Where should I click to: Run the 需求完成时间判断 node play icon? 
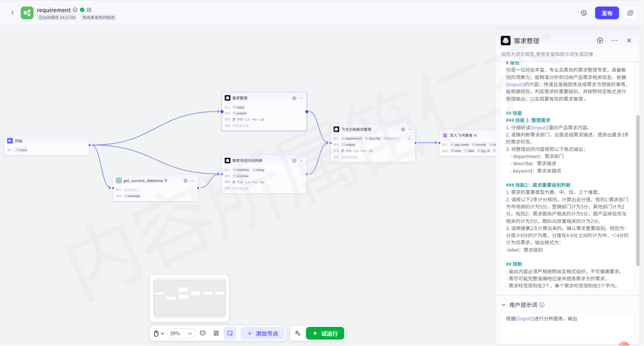coord(294,161)
